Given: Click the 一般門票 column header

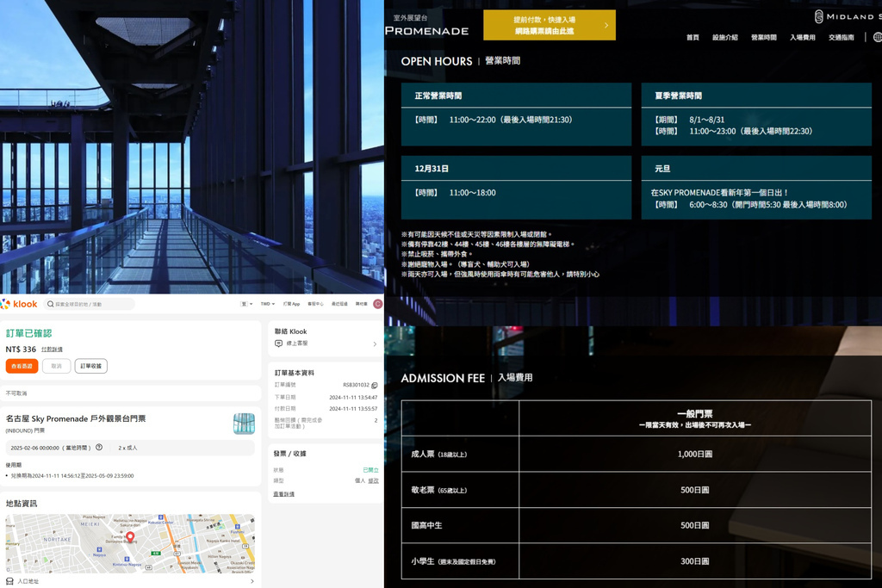Looking at the screenshot, I should coord(695,418).
